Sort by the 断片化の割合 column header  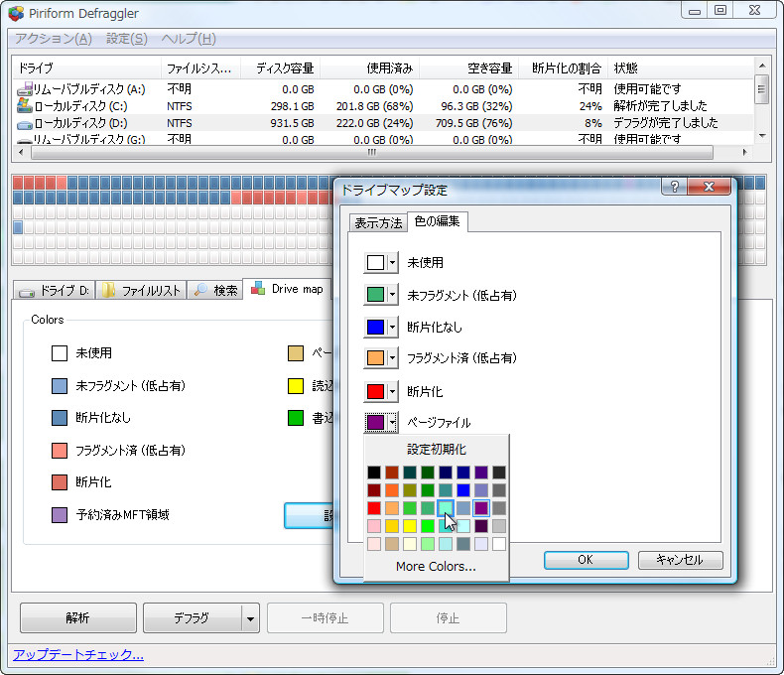[566, 68]
